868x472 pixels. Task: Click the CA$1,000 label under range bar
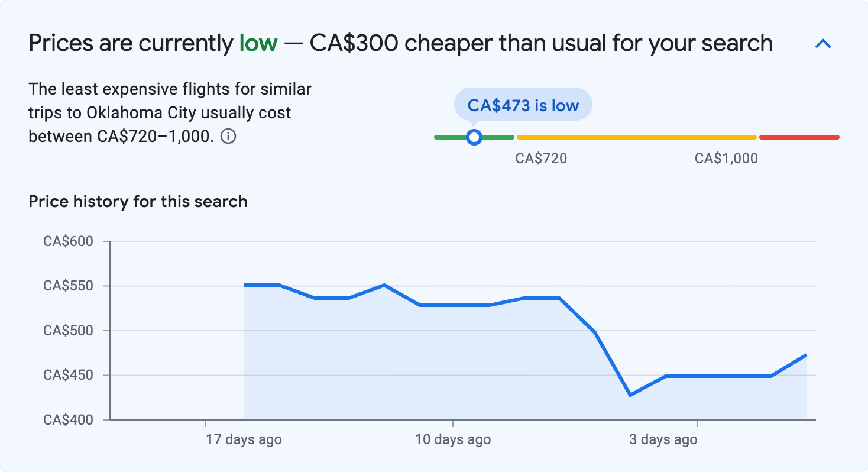coord(726,159)
